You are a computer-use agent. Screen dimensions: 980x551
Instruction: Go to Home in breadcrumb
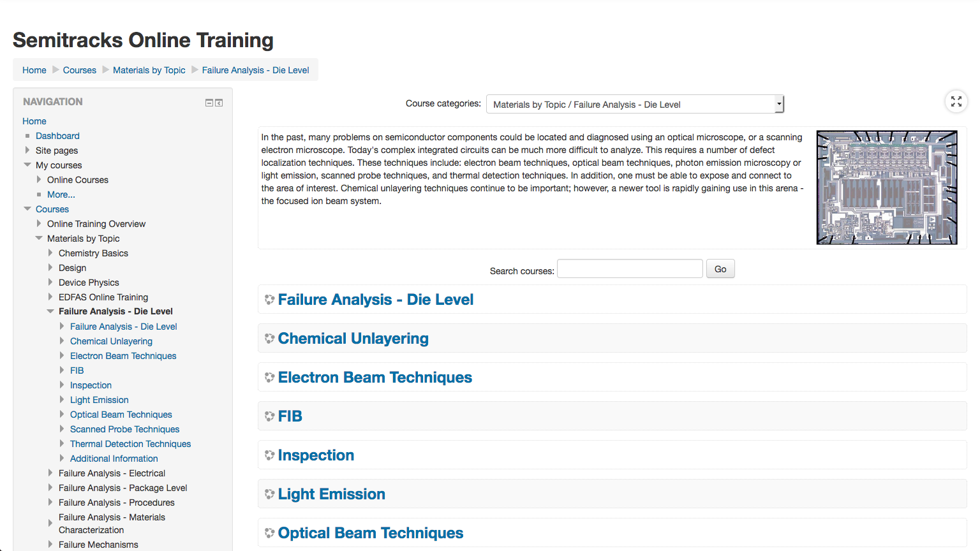click(x=34, y=70)
